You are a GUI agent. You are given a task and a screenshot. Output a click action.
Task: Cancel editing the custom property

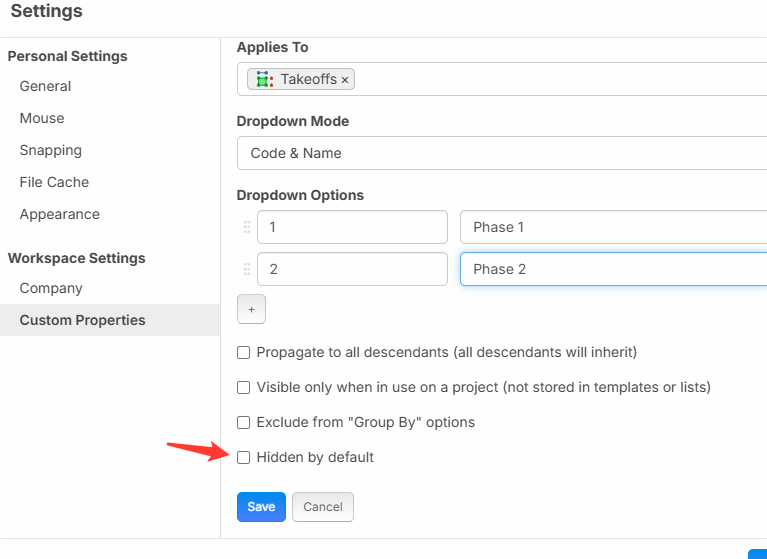pyautogui.click(x=322, y=507)
